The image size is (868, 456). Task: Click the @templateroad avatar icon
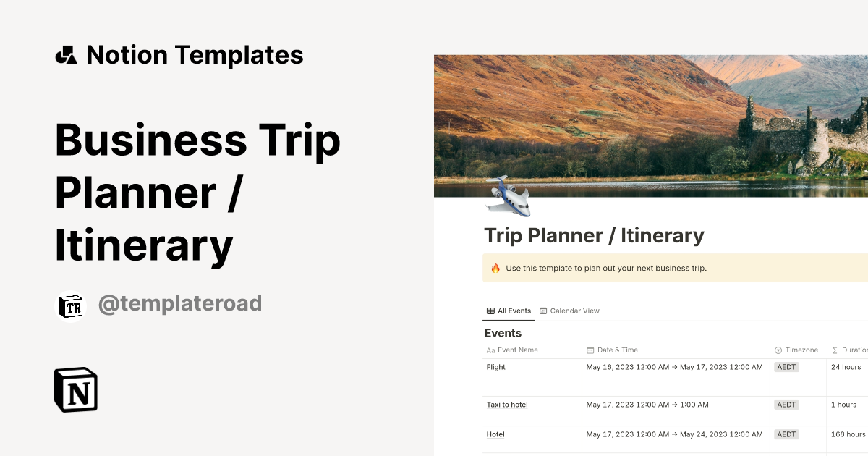point(70,305)
